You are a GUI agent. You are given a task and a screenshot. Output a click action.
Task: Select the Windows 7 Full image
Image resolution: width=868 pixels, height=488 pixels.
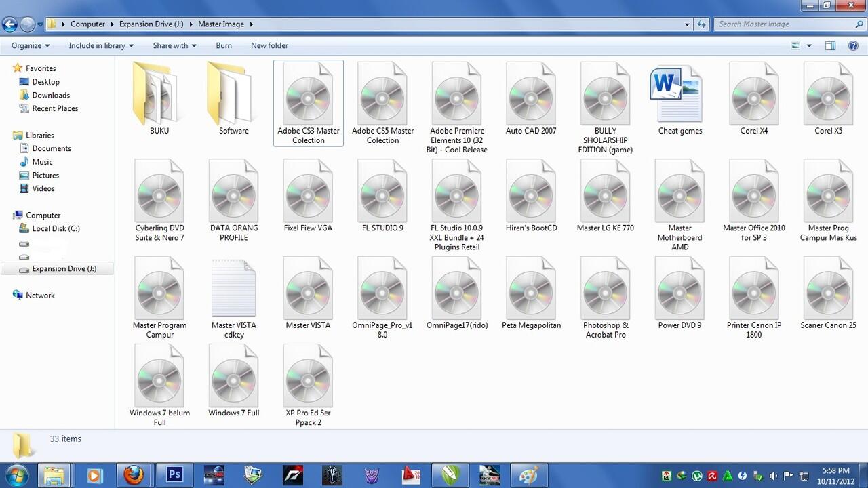pyautogui.click(x=234, y=381)
